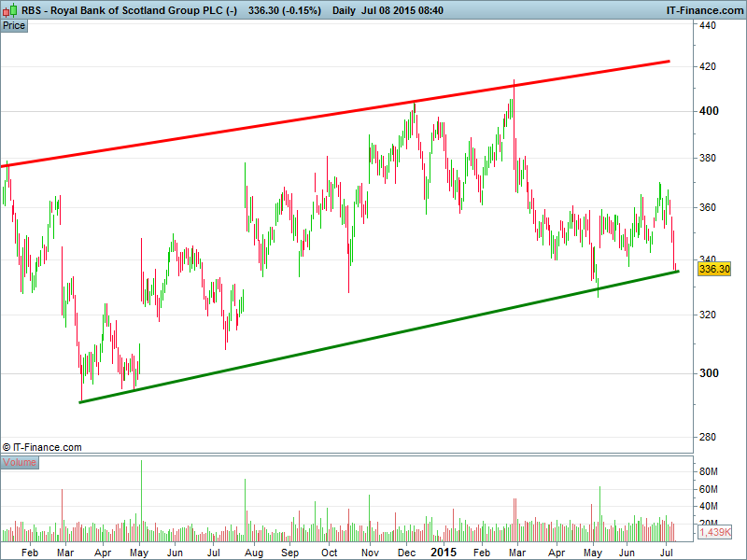747x560 pixels.
Task: Click the 280 label on price axis
Action: [708, 437]
